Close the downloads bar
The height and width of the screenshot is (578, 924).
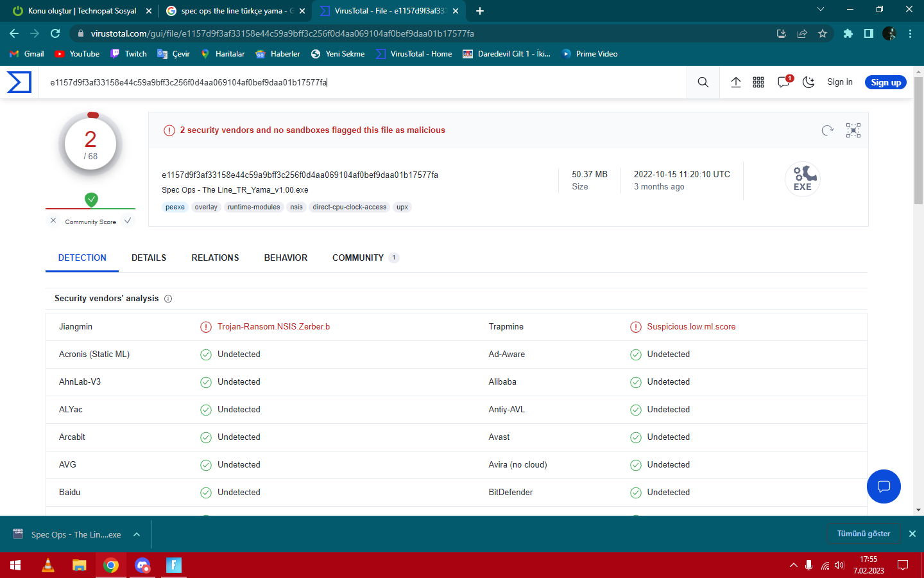click(912, 534)
